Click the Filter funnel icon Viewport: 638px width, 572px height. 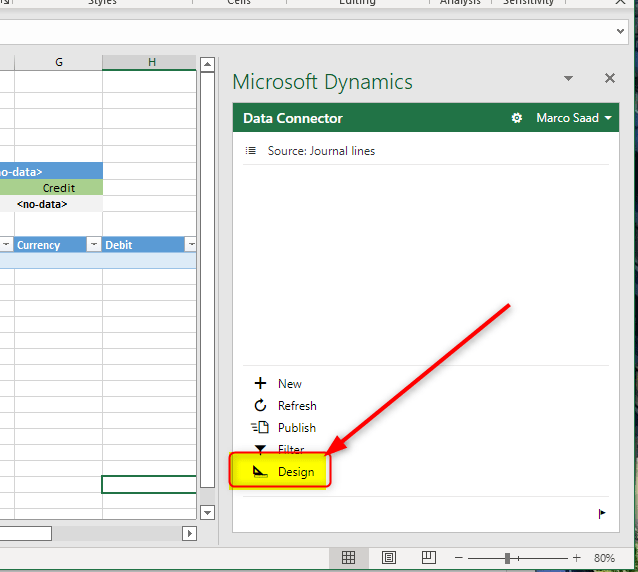(x=260, y=449)
